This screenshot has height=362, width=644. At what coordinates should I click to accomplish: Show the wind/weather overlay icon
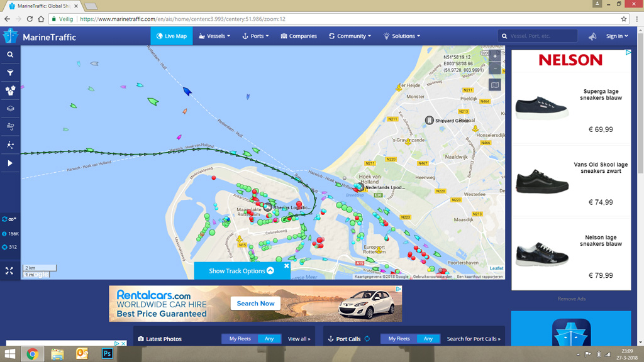pyautogui.click(x=10, y=127)
